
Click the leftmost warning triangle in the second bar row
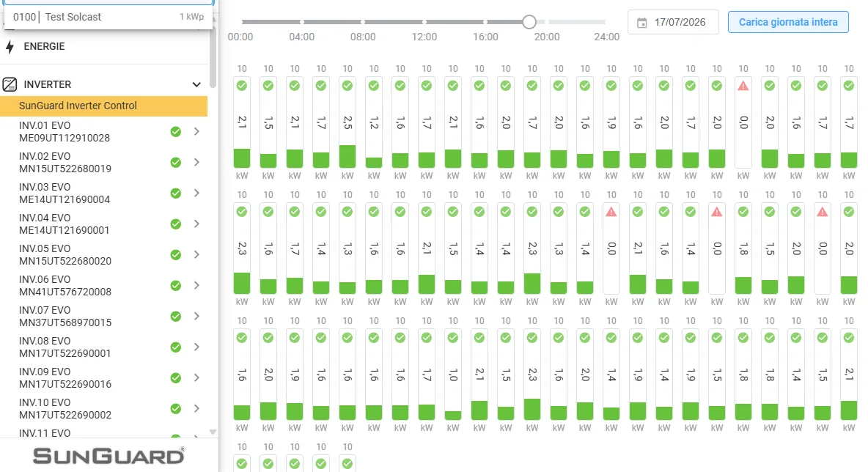click(x=611, y=212)
